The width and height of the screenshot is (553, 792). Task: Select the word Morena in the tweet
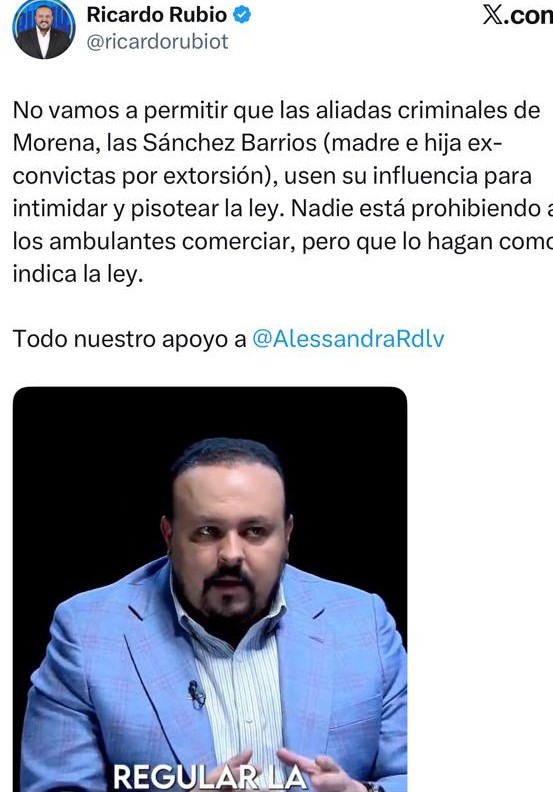click(x=53, y=143)
